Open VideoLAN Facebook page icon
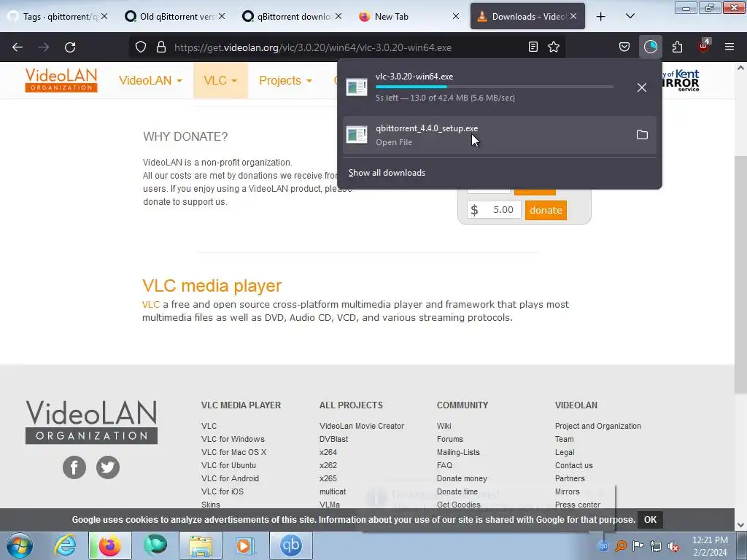The image size is (747, 560). click(x=74, y=467)
